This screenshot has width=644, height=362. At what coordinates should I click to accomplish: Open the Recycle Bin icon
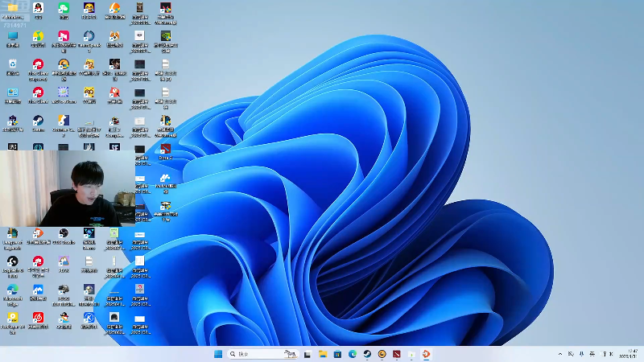(x=13, y=64)
